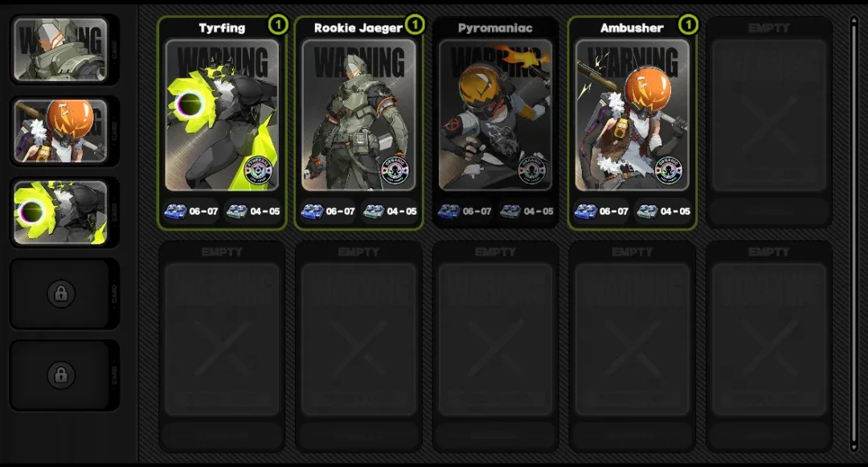
Task: Click the soldier card in first sidebar slot
Action: tap(61, 50)
